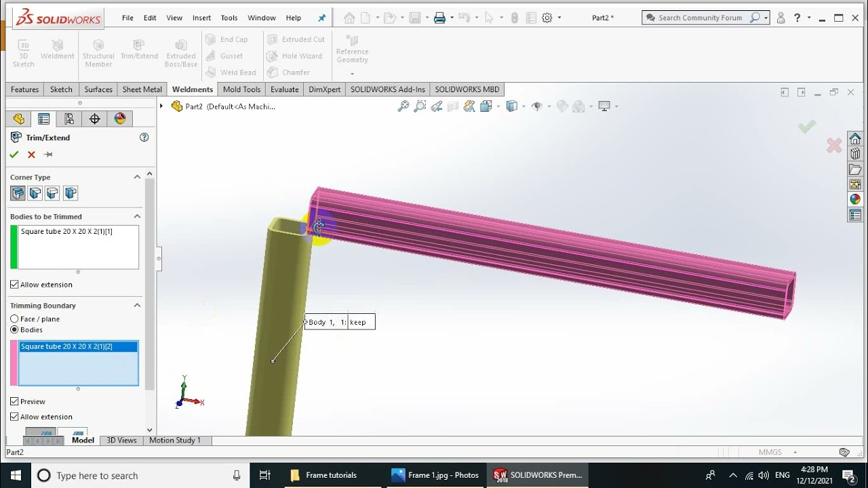Open the Options gear icon
The image size is (868, 488).
click(547, 18)
